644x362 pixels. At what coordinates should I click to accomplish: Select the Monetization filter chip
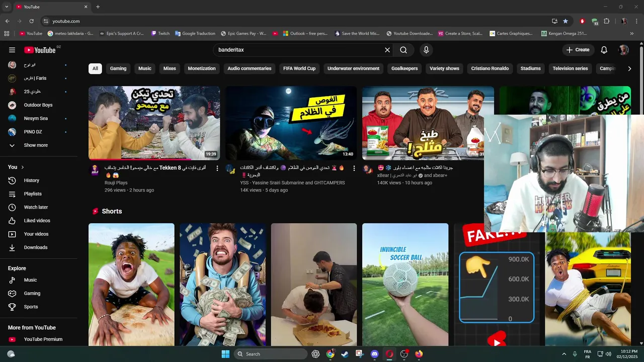[x=202, y=68]
